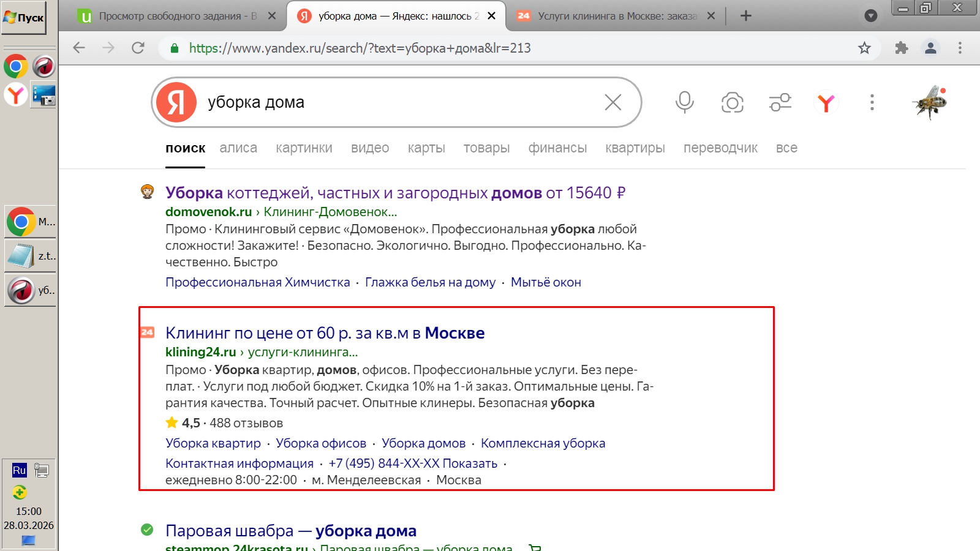Click the show desktop quick launch icon
Image resolution: width=980 pixels, height=551 pixels.
coord(44,95)
